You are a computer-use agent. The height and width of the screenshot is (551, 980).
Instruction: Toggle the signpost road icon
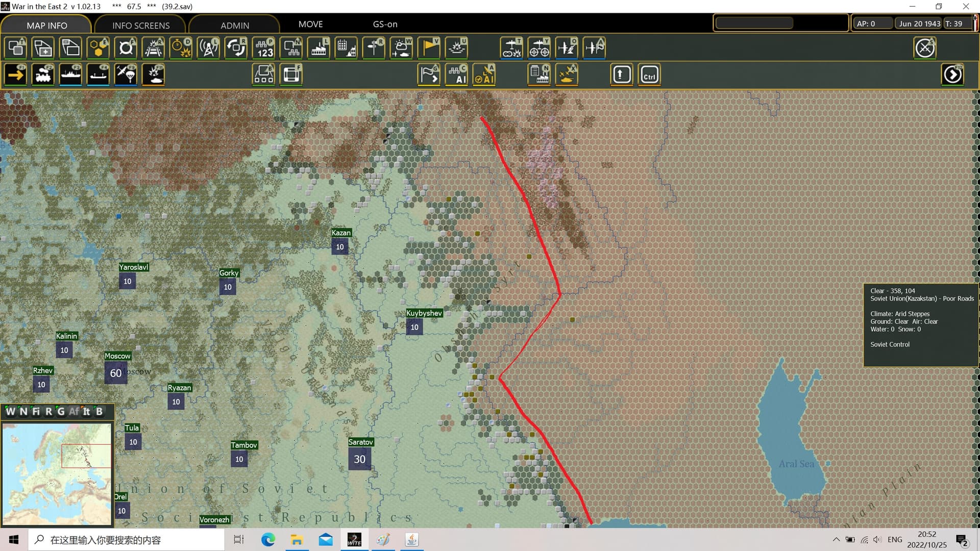(x=374, y=48)
